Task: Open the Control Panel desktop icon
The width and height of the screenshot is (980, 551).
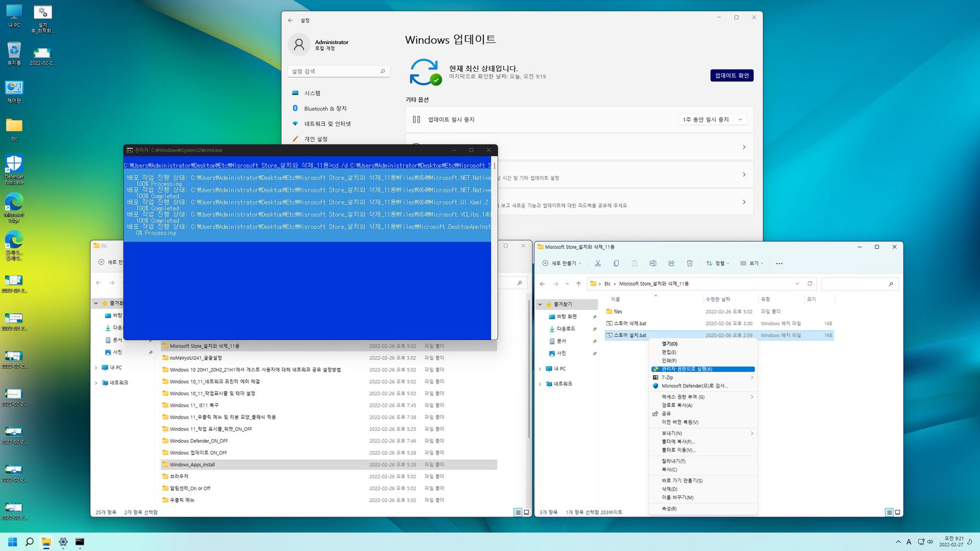Action: (x=14, y=92)
